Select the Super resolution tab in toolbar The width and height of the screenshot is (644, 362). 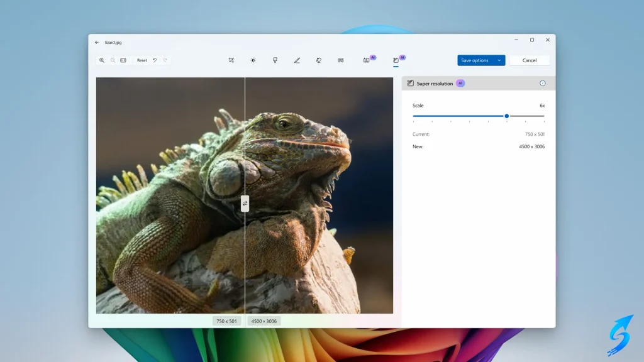click(396, 60)
